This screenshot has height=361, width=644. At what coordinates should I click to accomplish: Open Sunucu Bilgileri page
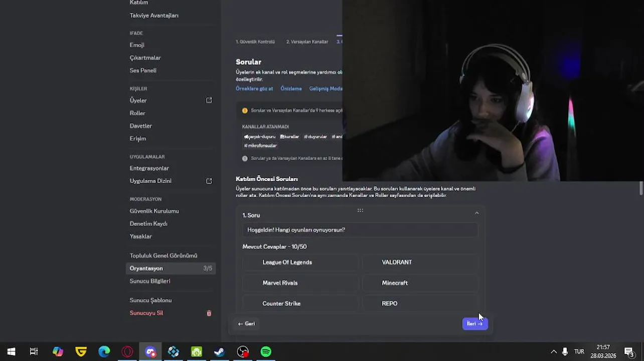click(149, 281)
